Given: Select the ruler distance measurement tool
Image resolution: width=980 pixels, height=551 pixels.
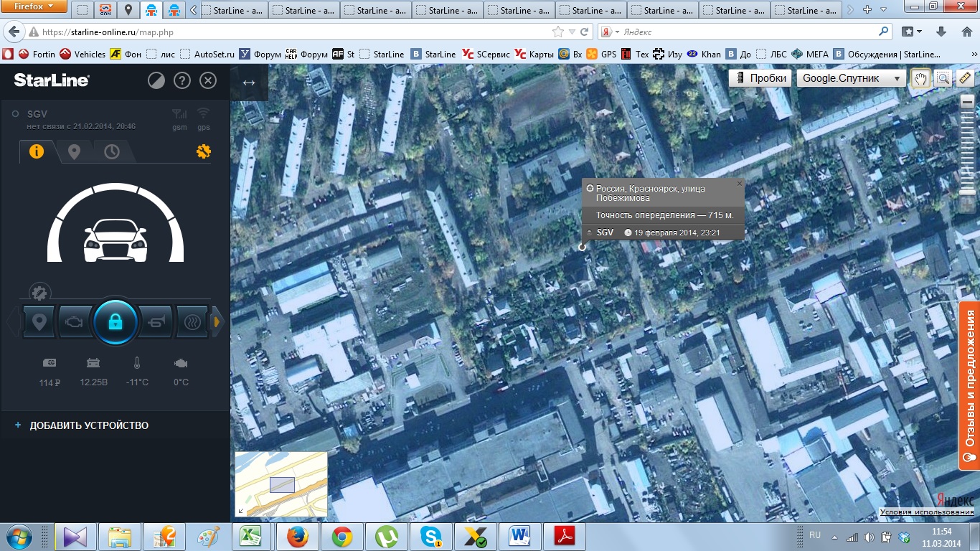Looking at the screenshot, I should pyautogui.click(x=965, y=78).
